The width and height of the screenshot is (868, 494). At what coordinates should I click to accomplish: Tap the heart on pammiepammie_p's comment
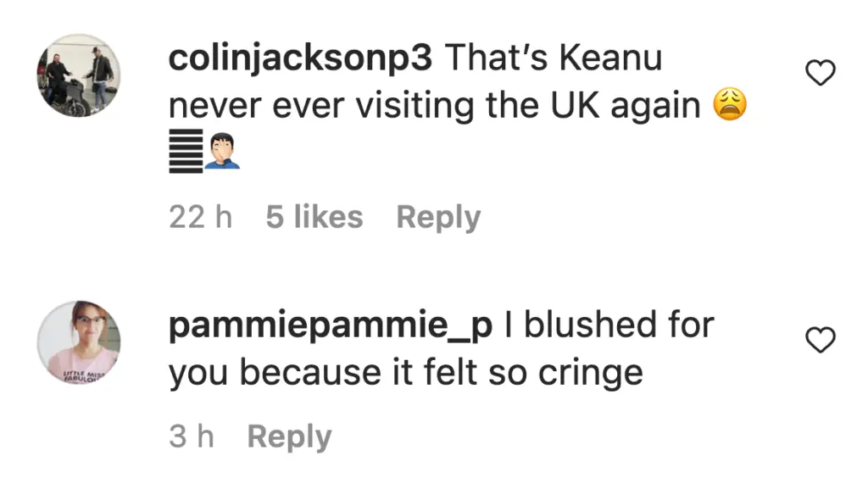click(820, 341)
